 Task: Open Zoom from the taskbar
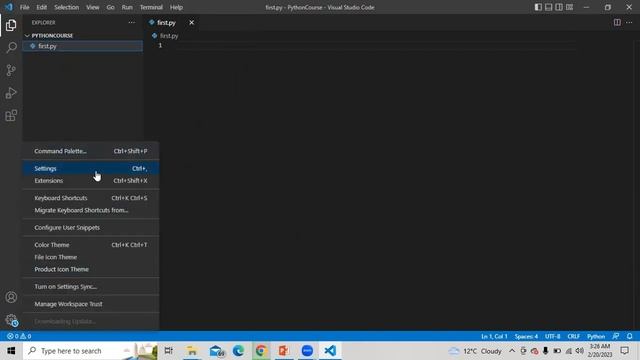307,351
